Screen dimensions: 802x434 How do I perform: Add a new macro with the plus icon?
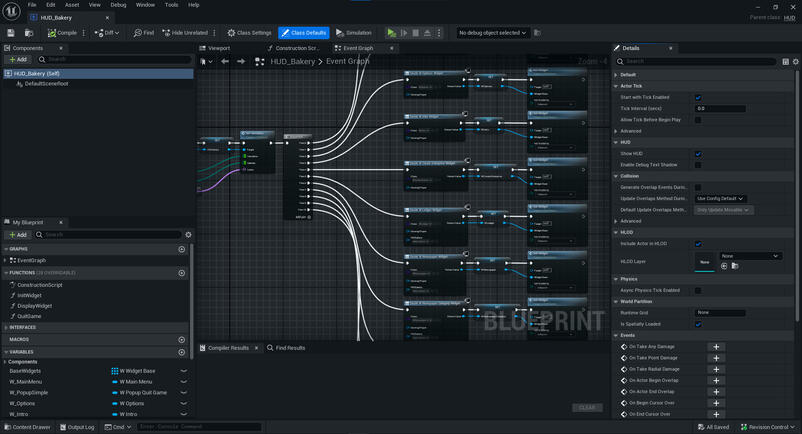182,339
